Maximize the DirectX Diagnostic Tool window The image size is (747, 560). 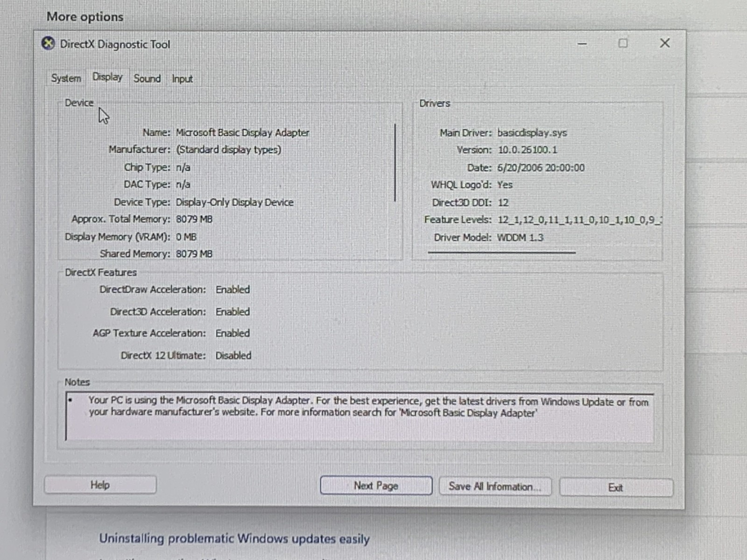coord(623,43)
